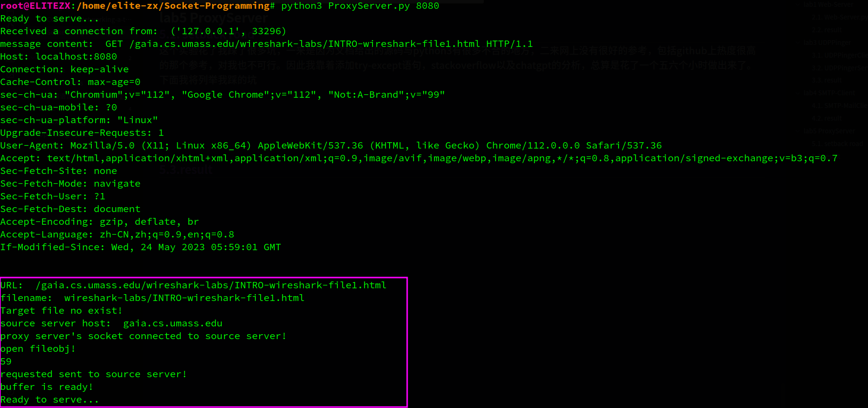This screenshot has width=868, height=408.
Task: Click the filename wireshark-labs path line
Action: [x=152, y=298]
